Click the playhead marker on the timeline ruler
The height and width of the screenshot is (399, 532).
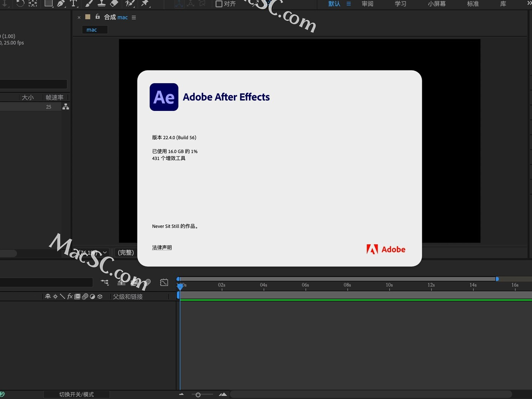[x=180, y=287]
